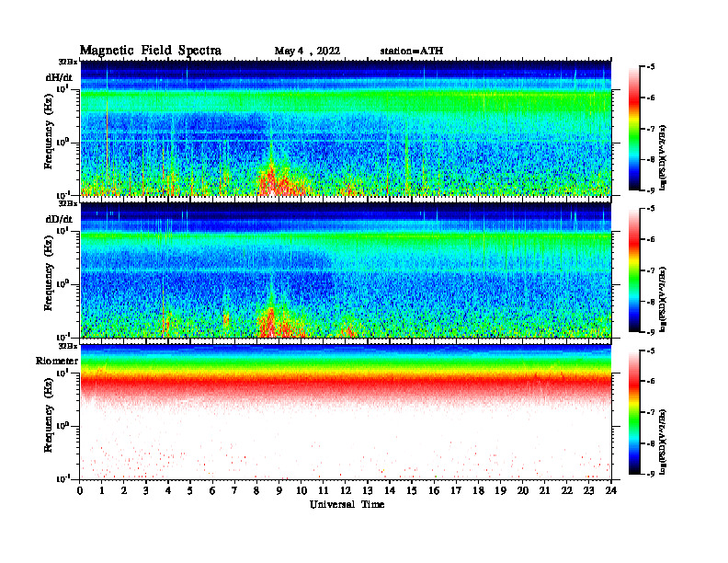The width and height of the screenshot is (728, 563).
Task: Click hour tick label "14" on time axis
Action: click(390, 490)
